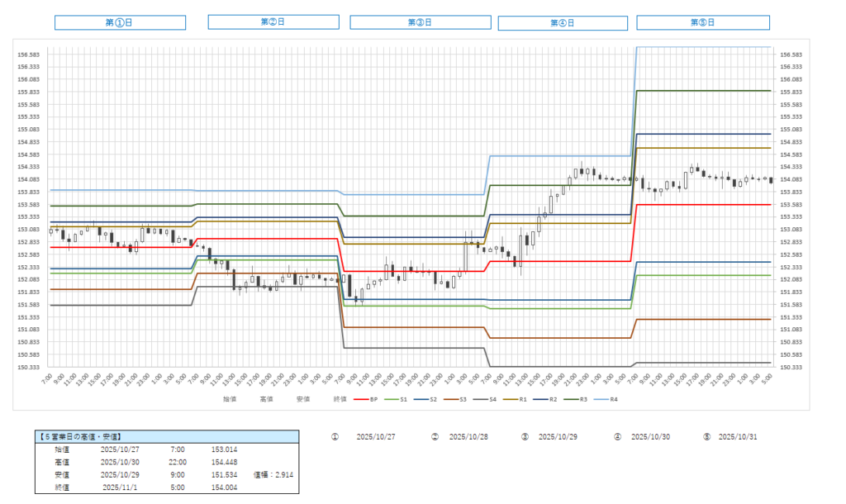
Task: Select the 終値 legend label
Action: (340, 399)
